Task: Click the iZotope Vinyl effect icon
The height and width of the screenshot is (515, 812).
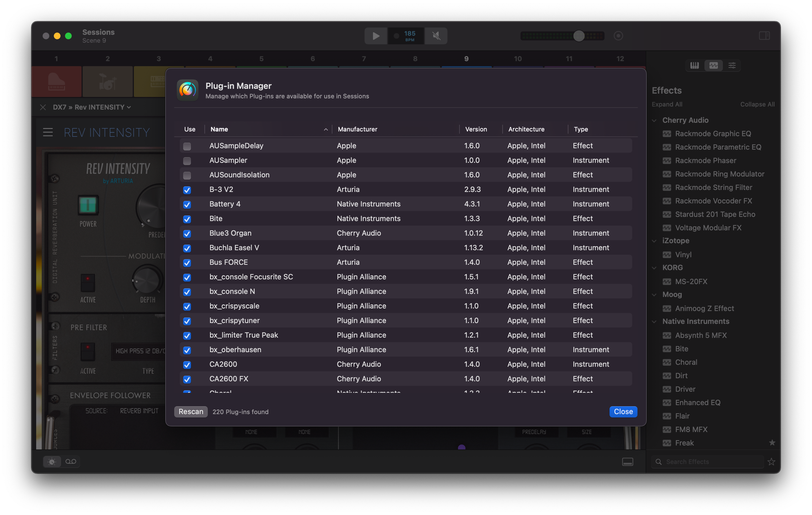Action: point(667,254)
